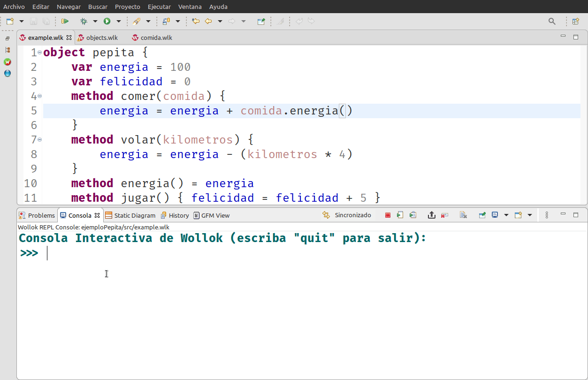
Task: Open the Ejecutar menu
Action: click(x=159, y=7)
